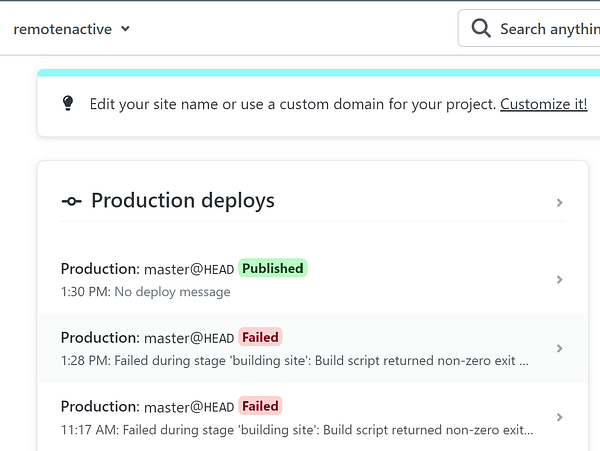Focus the Search anything field
The image size is (600, 451).
tap(548, 29)
